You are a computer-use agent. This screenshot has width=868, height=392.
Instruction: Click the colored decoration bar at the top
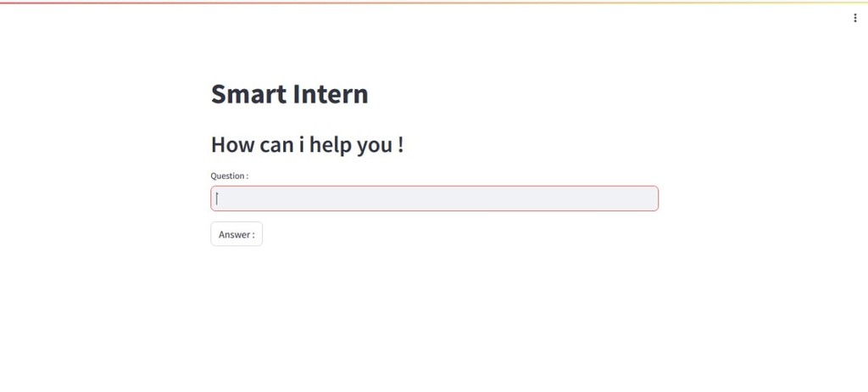(x=434, y=3)
